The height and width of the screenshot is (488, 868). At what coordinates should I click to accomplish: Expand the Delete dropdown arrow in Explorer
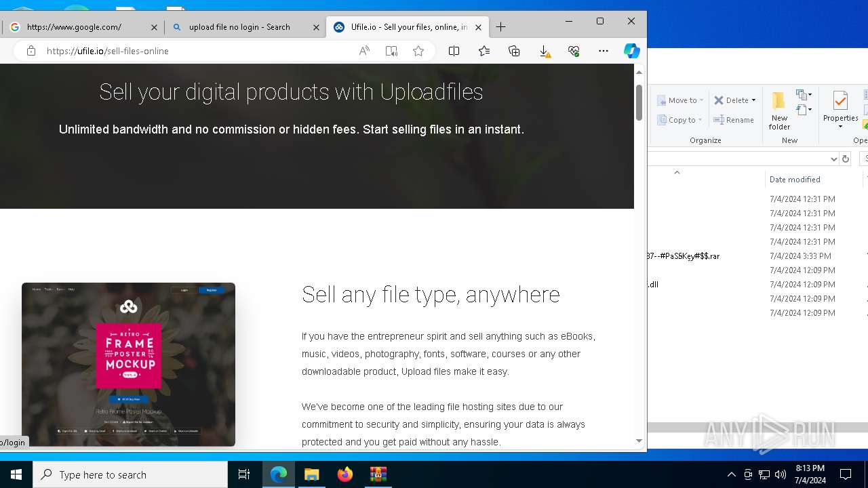coord(753,100)
